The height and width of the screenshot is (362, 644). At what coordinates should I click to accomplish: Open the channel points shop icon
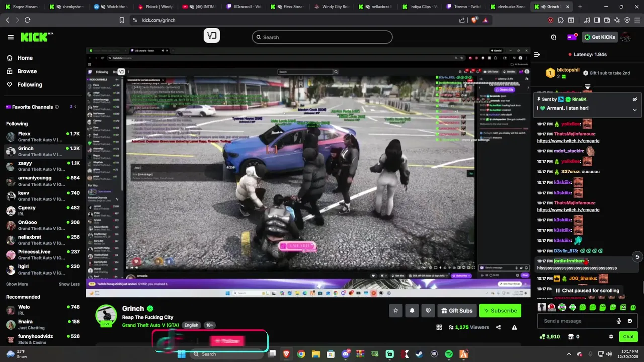(571, 337)
